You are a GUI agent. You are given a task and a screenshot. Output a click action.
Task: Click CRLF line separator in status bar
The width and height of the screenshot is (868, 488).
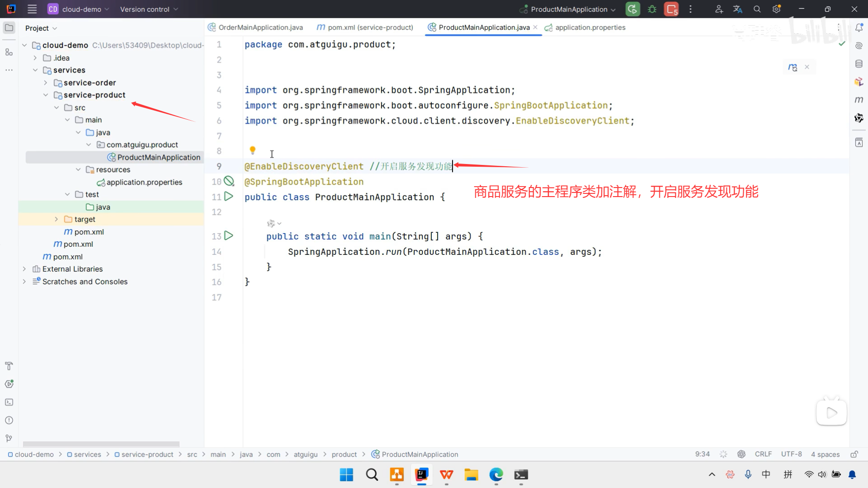(763, 454)
